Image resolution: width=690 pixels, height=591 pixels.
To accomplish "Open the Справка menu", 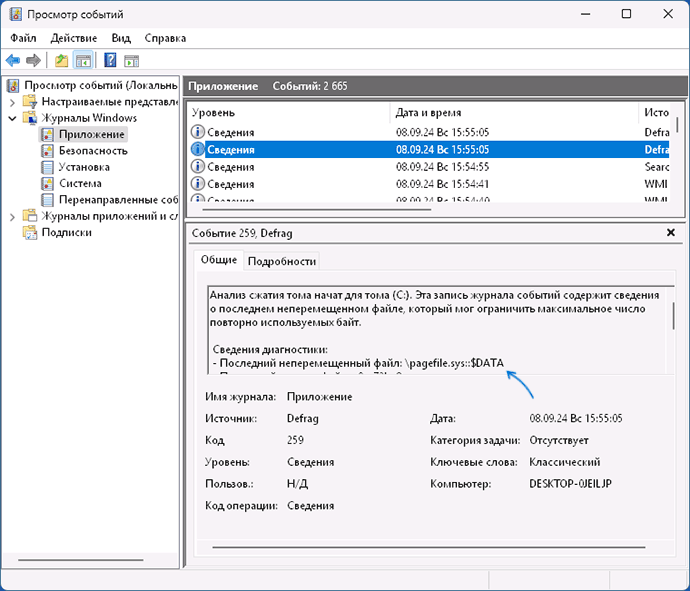I will [165, 38].
